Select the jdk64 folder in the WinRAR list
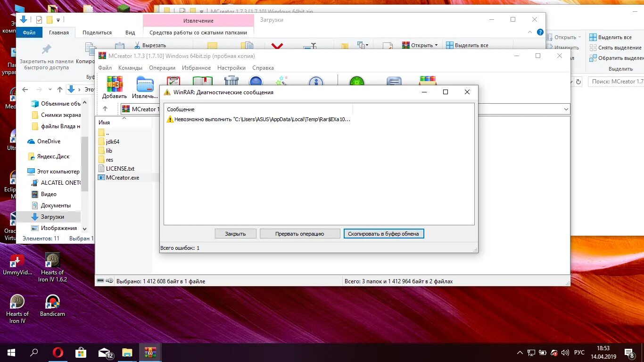The width and height of the screenshot is (644, 362). tap(109, 142)
